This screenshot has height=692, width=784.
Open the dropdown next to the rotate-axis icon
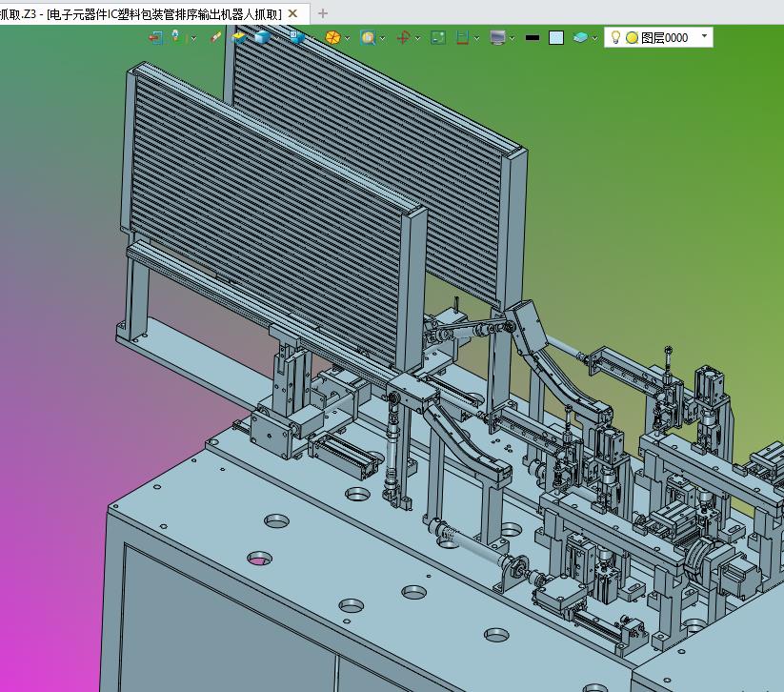tap(417, 38)
